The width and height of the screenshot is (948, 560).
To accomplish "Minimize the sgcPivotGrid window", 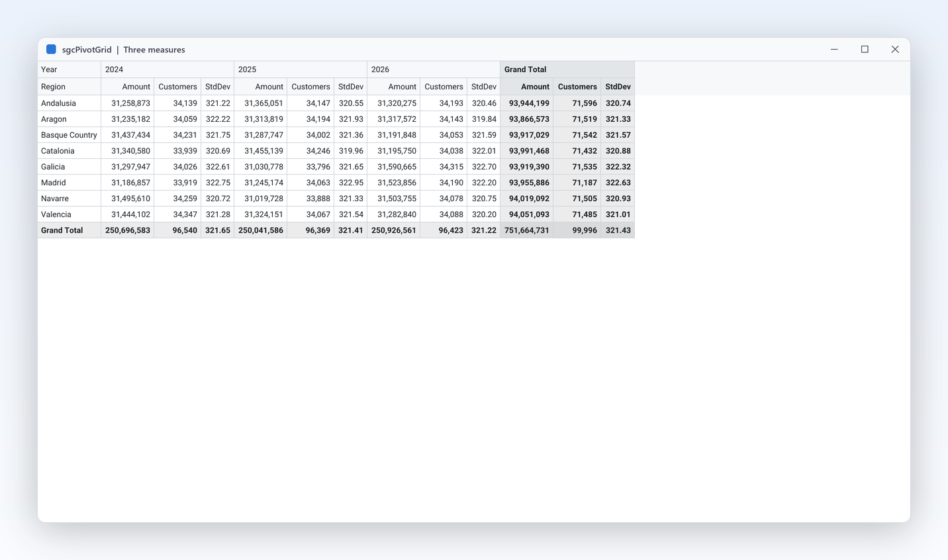I will point(834,50).
